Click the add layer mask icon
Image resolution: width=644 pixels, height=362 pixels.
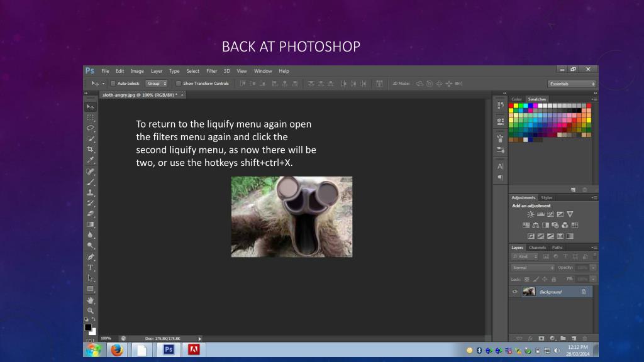pos(541,339)
